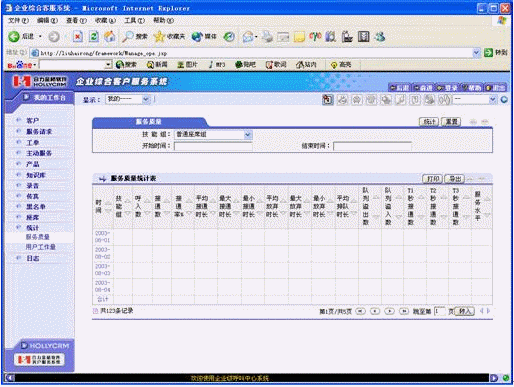The image size is (514, 387).
Task: Expand the 统计 section in the sidebar
Action: pos(32,228)
